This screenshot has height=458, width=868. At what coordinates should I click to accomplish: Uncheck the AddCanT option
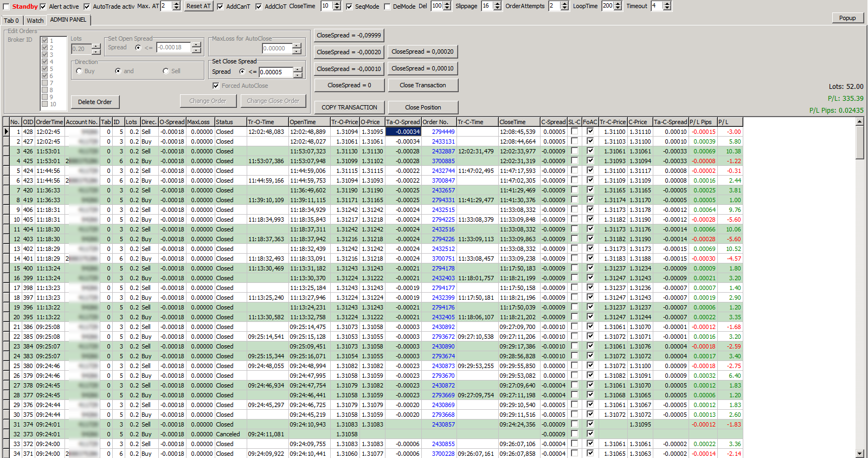tap(220, 7)
